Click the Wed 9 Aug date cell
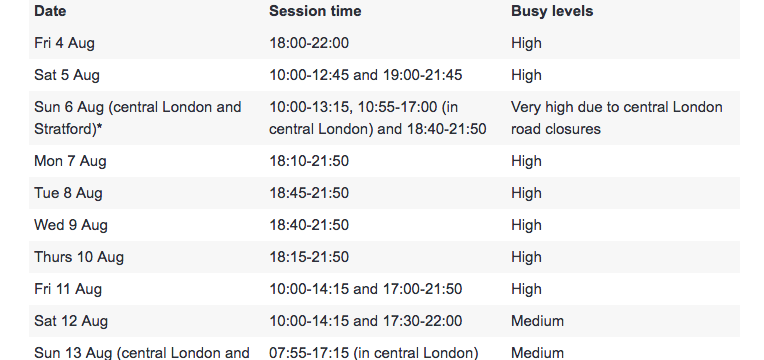Viewport: 764px width, 360px height. pyautogui.click(x=71, y=225)
